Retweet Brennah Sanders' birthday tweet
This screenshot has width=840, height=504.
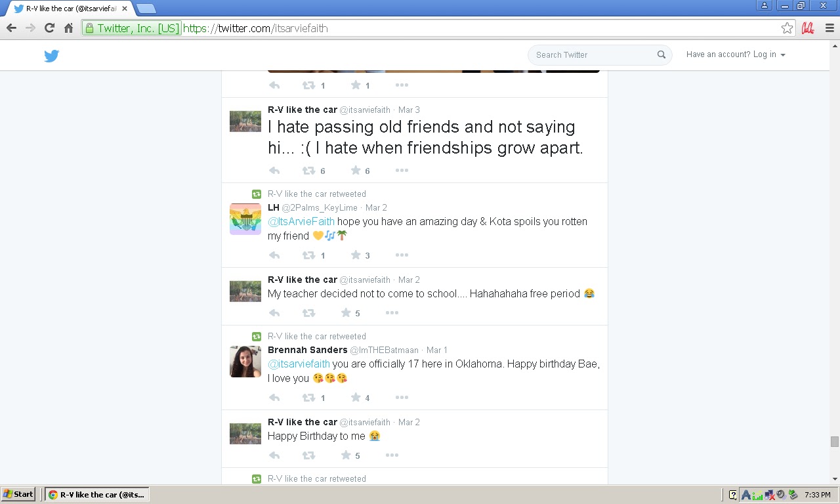[x=308, y=398]
